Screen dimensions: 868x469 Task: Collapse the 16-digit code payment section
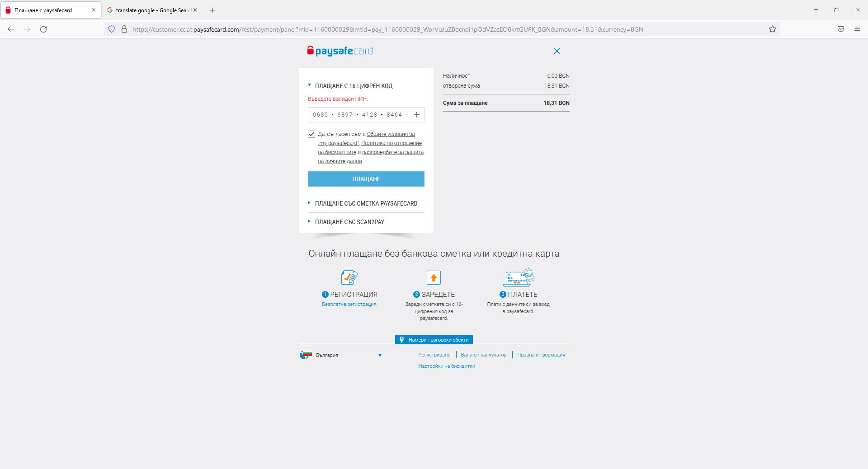click(350, 86)
